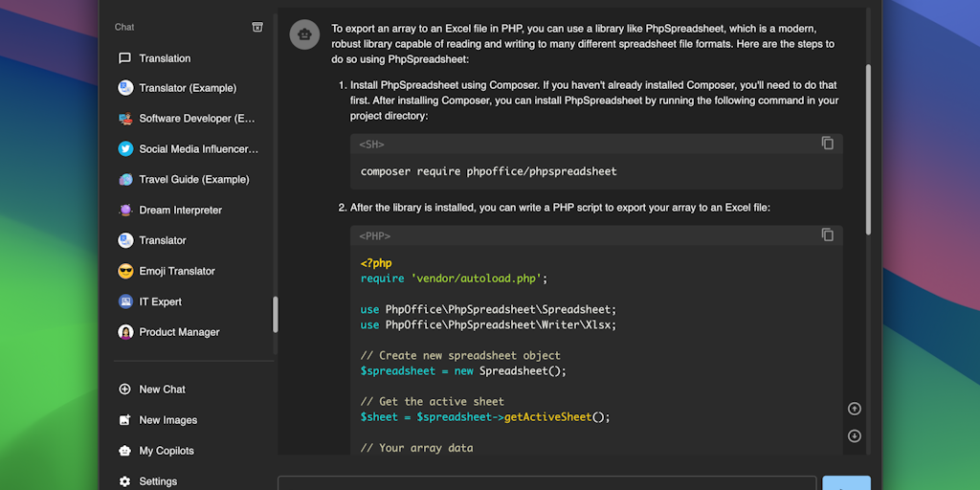The image size is (980, 490).
Task: Open Travel Guide (Example) chat
Action: coord(193,180)
